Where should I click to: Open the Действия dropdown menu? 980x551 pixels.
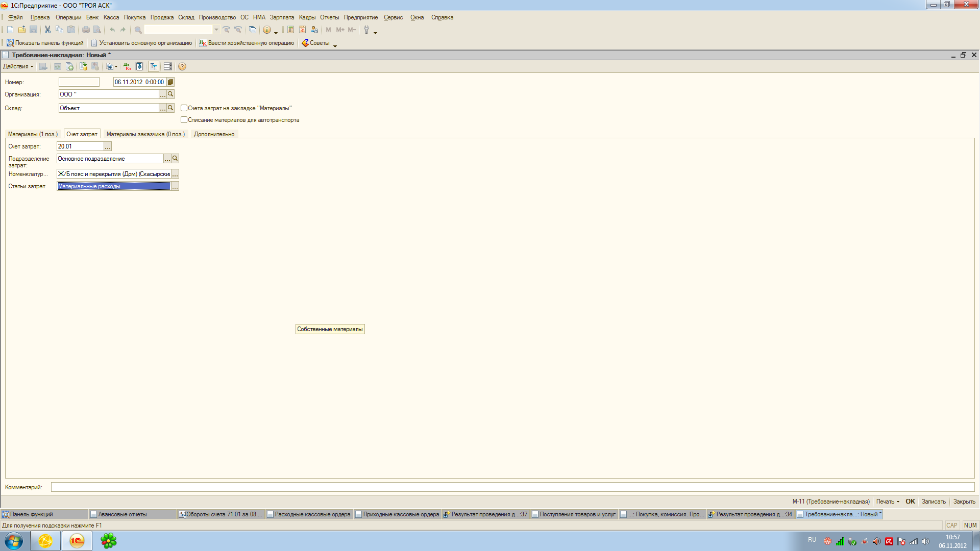point(18,66)
